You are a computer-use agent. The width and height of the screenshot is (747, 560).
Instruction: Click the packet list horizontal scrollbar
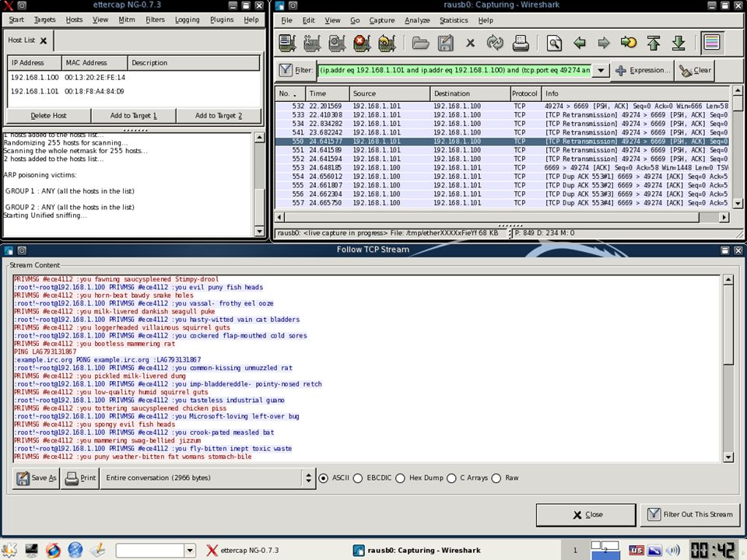click(x=502, y=217)
